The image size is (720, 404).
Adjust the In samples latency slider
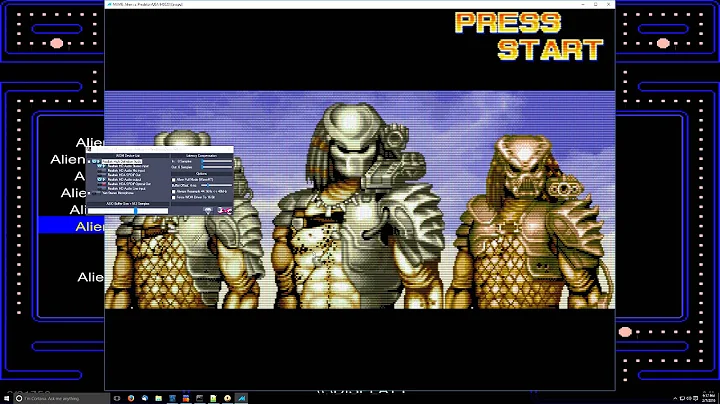click(217, 161)
